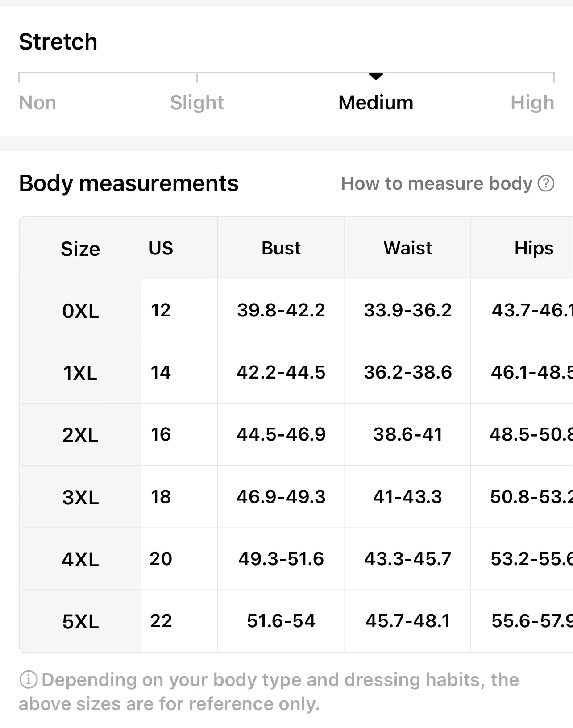Viewport: 573px width, 728px height.
Task: Click the Bust column header
Action: (x=281, y=248)
